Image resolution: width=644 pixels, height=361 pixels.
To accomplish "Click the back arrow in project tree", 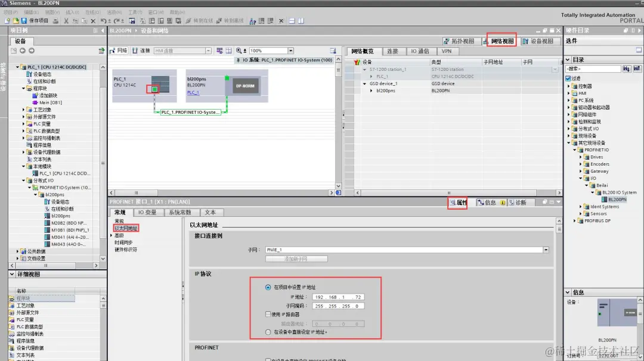I will [23, 51].
